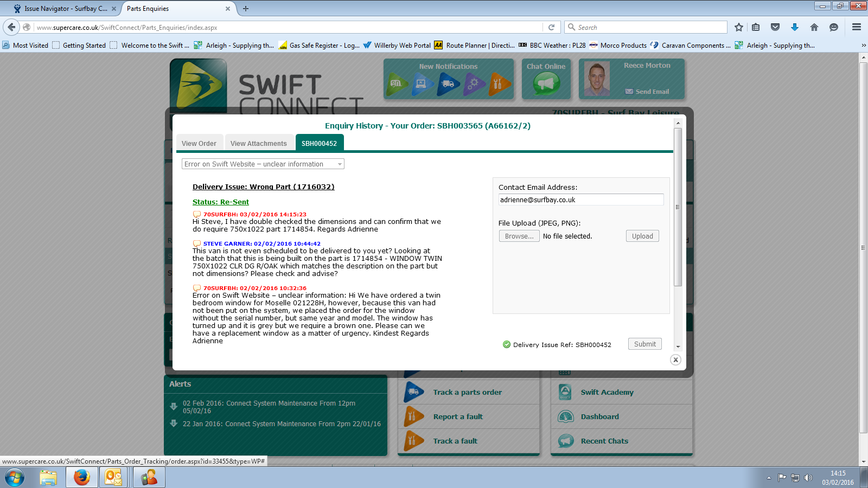
Task: Open Outlook from the taskbar
Action: (x=114, y=478)
